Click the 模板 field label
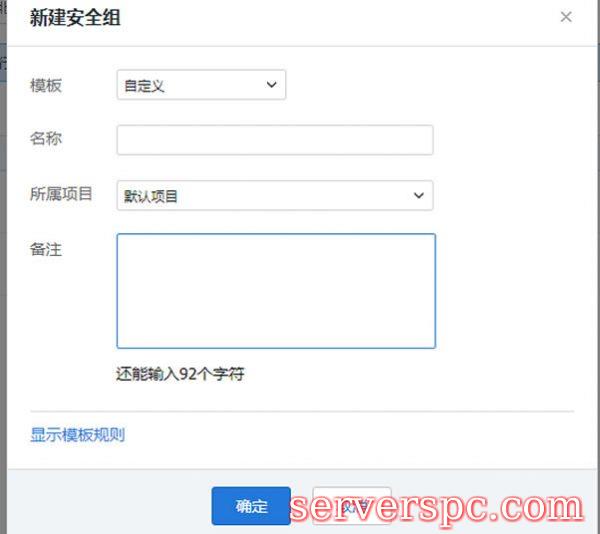Image resolution: width=600 pixels, height=534 pixels. [46, 85]
